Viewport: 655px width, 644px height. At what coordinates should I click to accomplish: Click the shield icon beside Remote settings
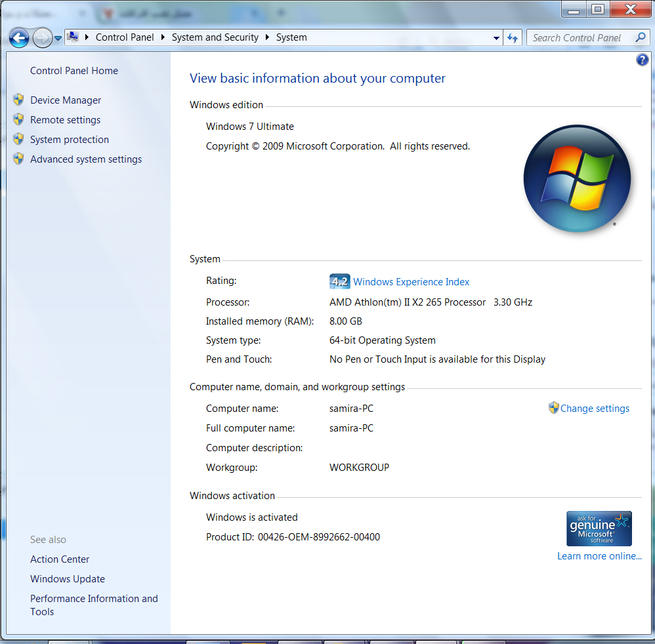coord(18,119)
